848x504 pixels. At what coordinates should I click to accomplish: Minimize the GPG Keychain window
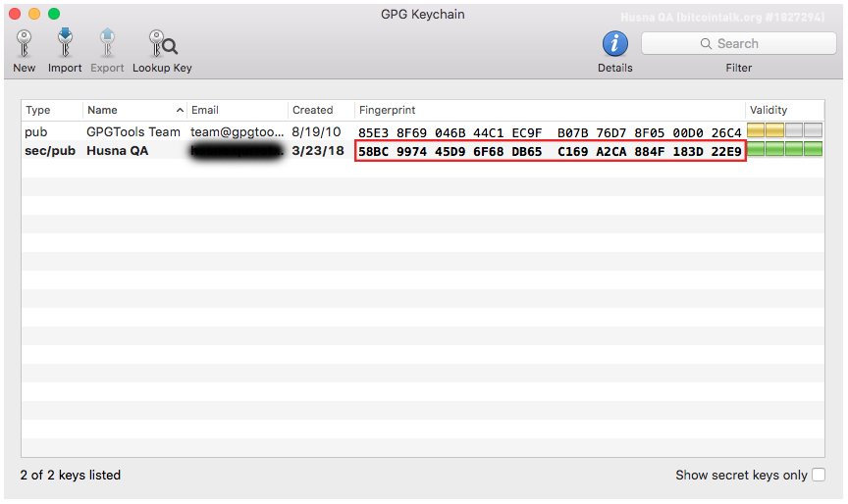(34, 14)
